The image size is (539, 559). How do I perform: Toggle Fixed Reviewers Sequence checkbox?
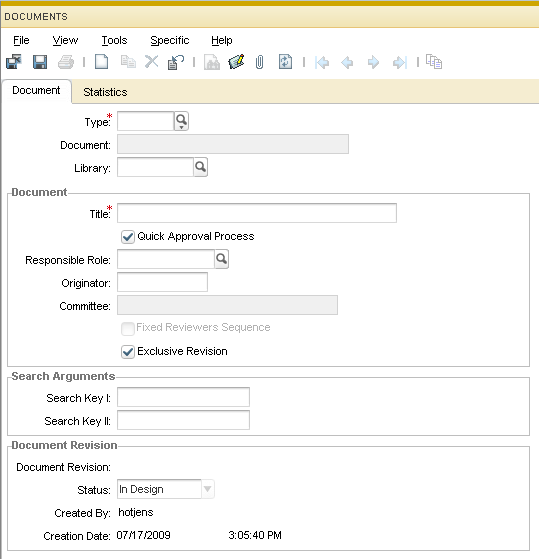pos(128,328)
